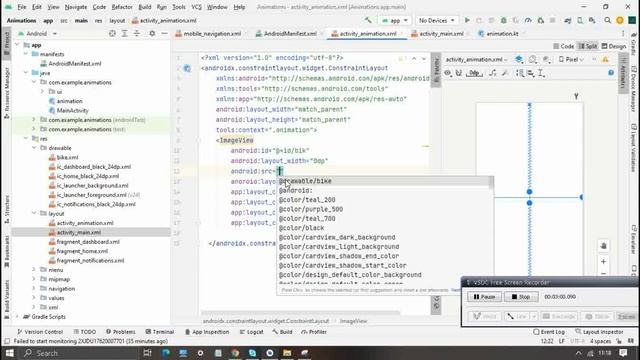Click the Search Everywhere magnifier icon
The height and width of the screenshot is (360, 640).
click(608, 20)
